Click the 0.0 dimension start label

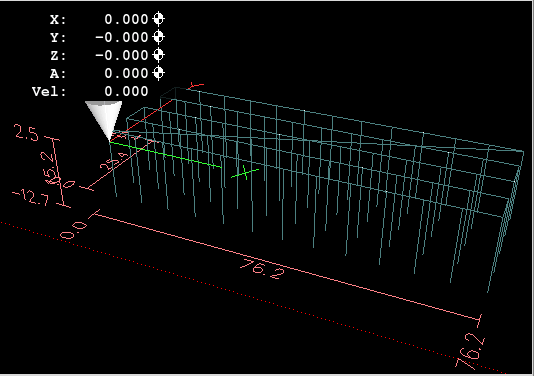pos(74,230)
